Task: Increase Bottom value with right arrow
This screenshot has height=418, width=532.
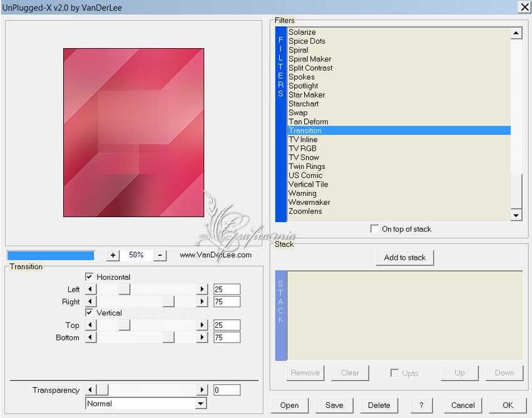Action: (x=202, y=337)
